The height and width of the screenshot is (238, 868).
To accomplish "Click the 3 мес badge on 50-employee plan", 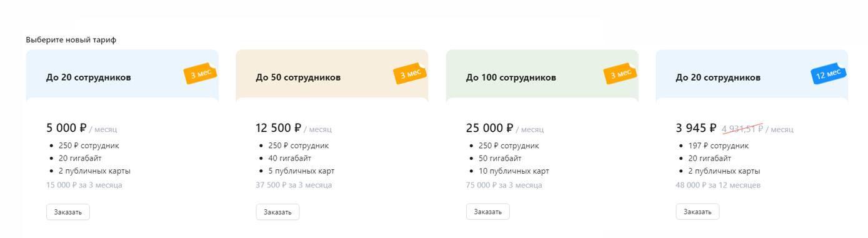I will point(410,73).
